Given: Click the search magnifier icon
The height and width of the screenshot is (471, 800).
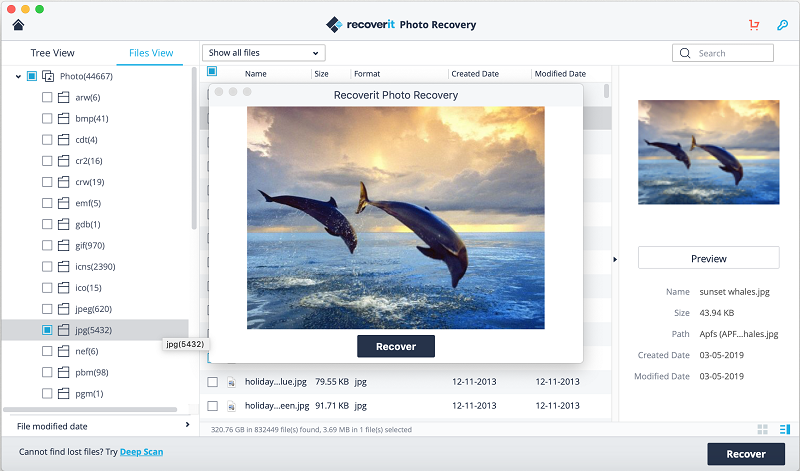Looking at the screenshot, I should click(685, 53).
